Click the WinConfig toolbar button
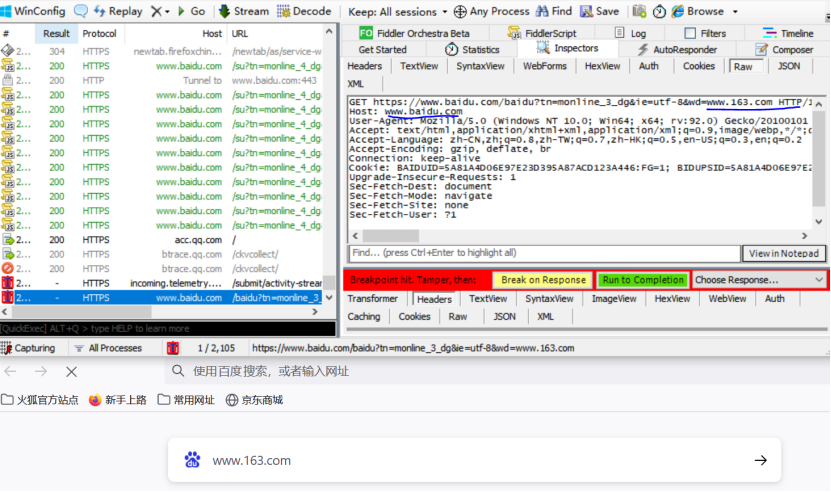 click(33, 11)
